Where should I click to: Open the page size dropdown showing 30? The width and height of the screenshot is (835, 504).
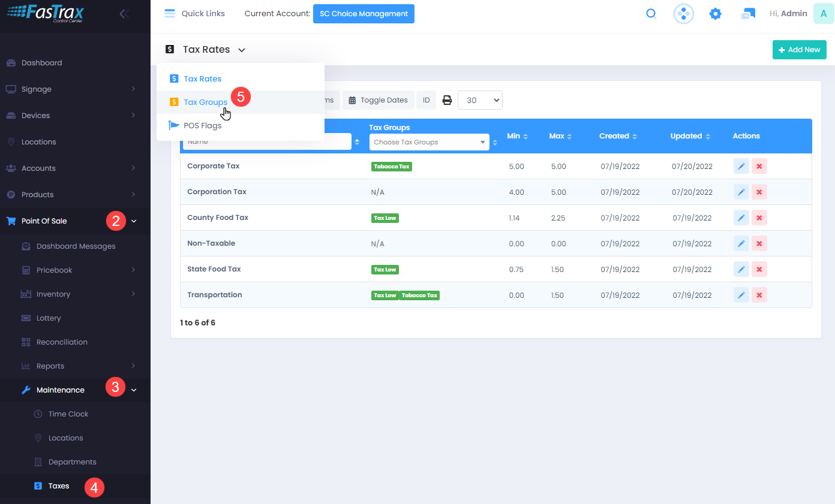click(479, 100)
